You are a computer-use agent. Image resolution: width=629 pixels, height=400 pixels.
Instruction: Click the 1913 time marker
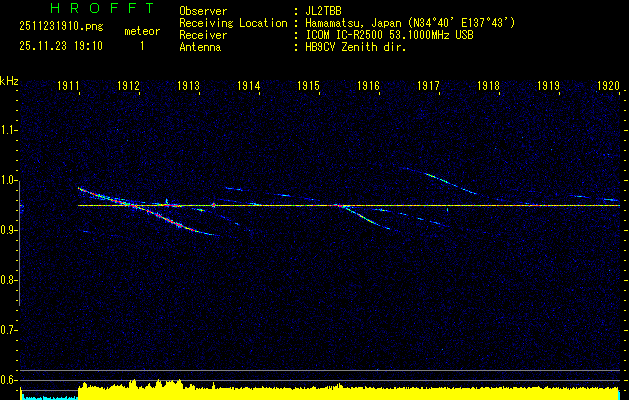(x=189, y=87)
